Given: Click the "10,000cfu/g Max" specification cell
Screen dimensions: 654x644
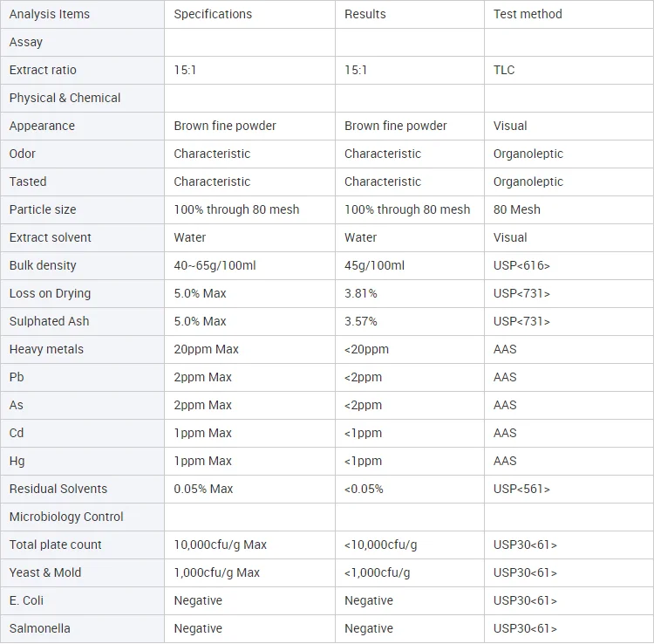Looking at the screenshot, I should tap(221, 545).
